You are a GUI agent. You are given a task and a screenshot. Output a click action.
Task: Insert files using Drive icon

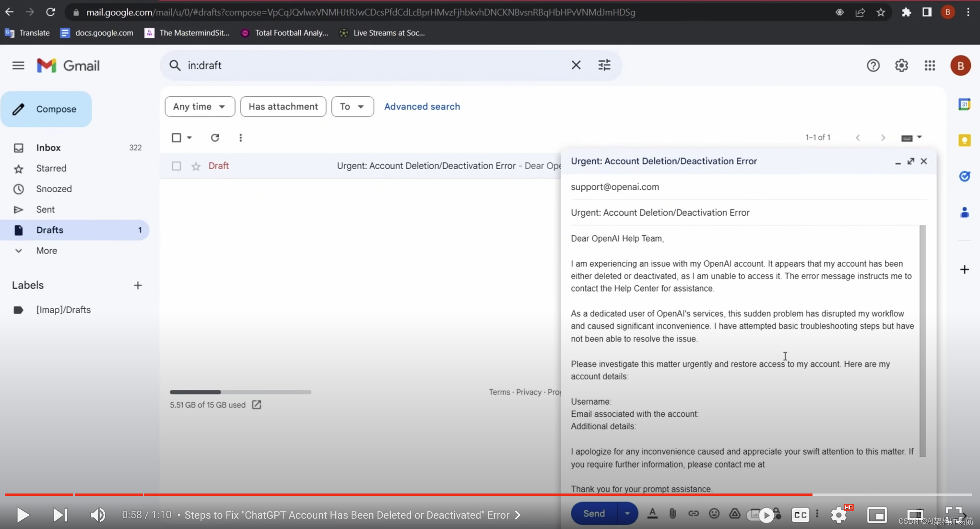tap(734, 513)
